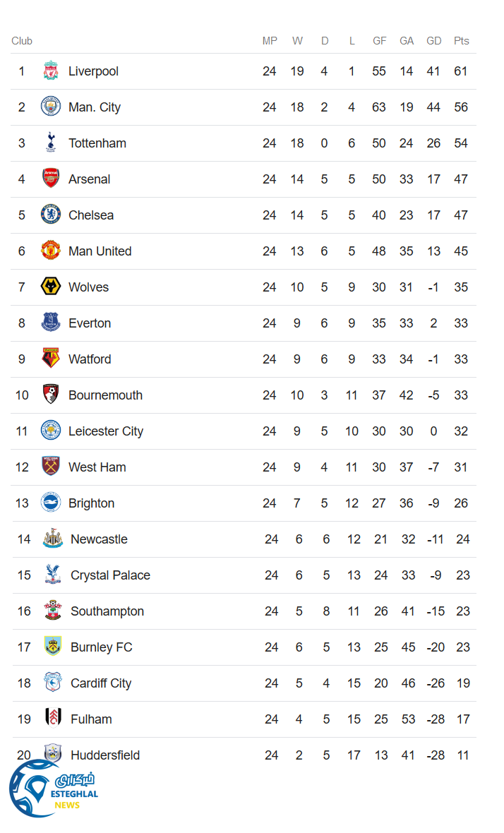The height and width of the screenshot is (833, 504).
Task: Click the Fulham crest icon
Action: (x=53, y=719)
